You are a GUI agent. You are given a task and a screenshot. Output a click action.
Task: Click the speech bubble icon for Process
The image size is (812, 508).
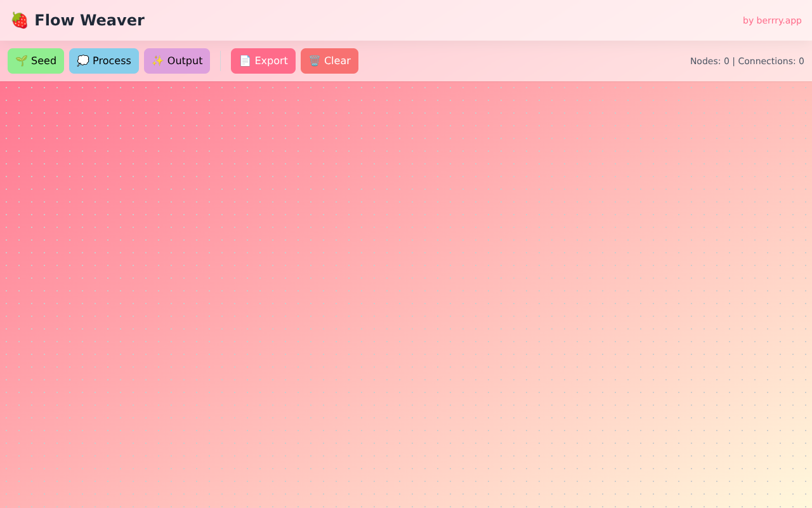click(83, 60)
